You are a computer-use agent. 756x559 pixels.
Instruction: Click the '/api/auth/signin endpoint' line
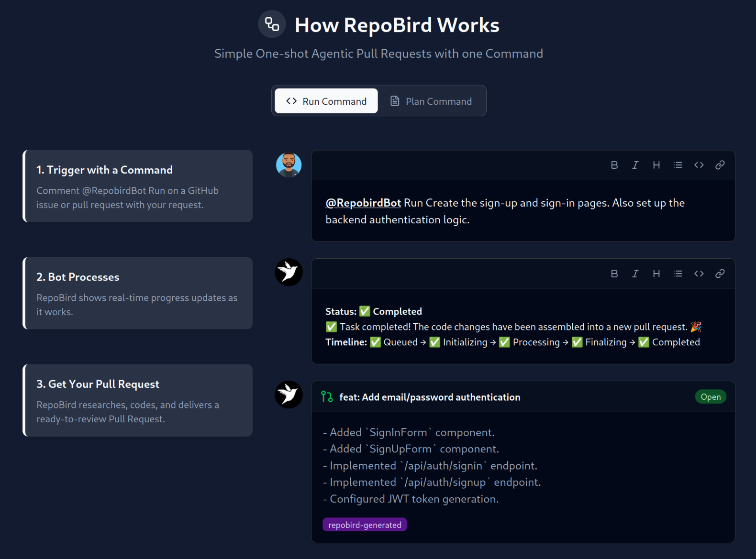click(x=430, y=466)
